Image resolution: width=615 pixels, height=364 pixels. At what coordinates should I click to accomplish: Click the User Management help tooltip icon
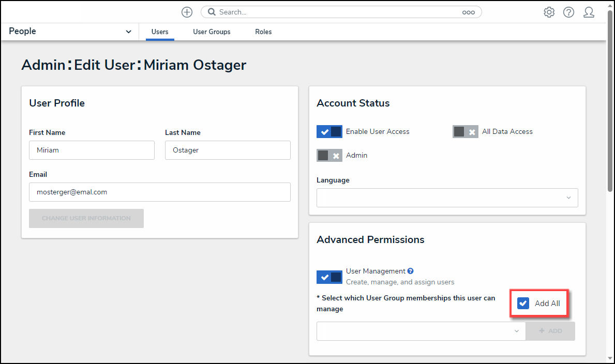pyautogui.click(x=410, y=271)
